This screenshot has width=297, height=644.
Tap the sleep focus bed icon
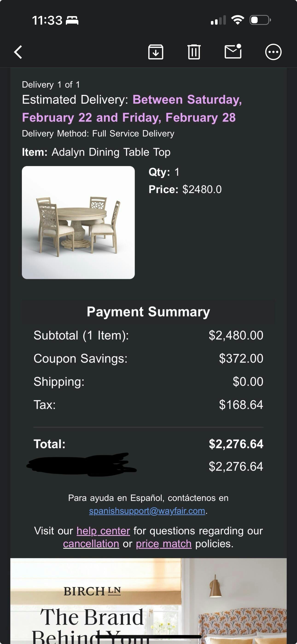(72, 20)
